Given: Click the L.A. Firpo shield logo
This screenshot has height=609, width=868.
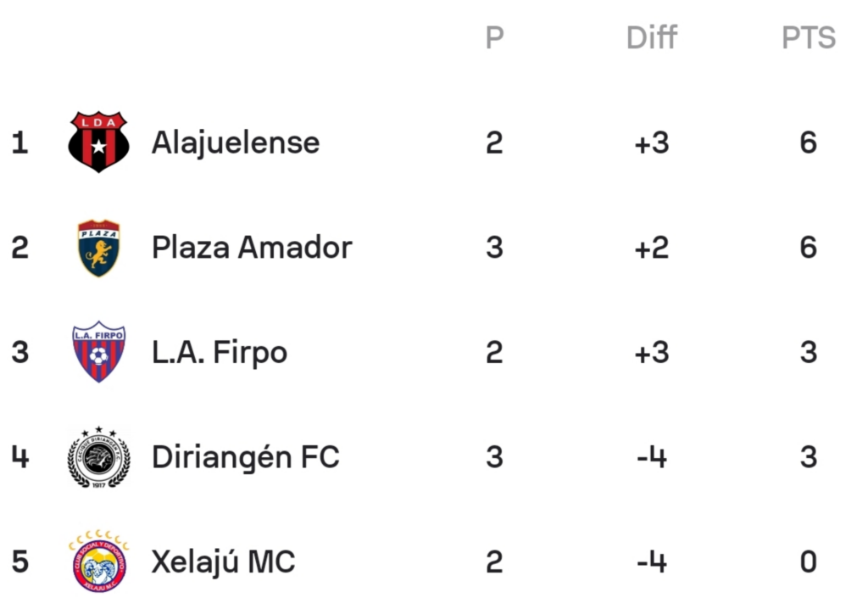Looking at the screenshot, I should pyautogui.click(x=98, y=352).
